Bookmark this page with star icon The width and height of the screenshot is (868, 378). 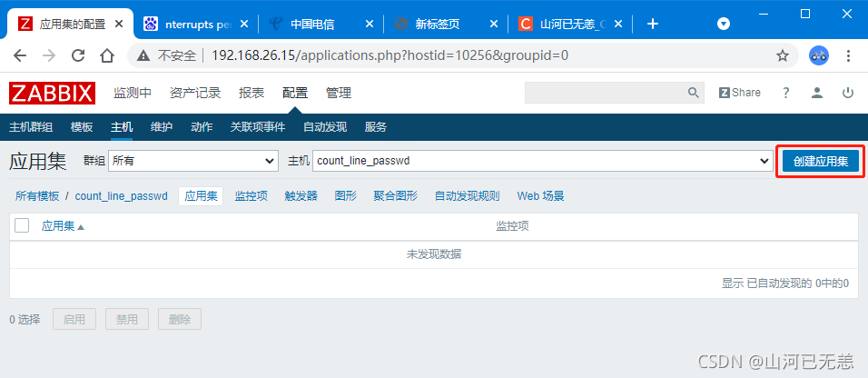(782, 55)
